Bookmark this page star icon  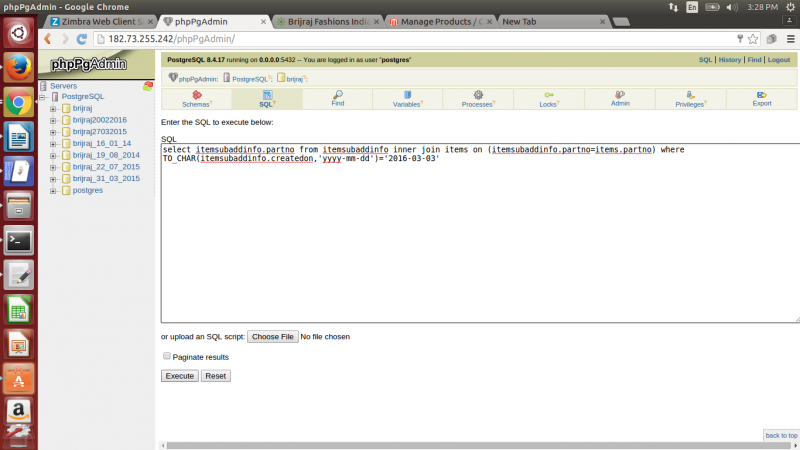753,39
